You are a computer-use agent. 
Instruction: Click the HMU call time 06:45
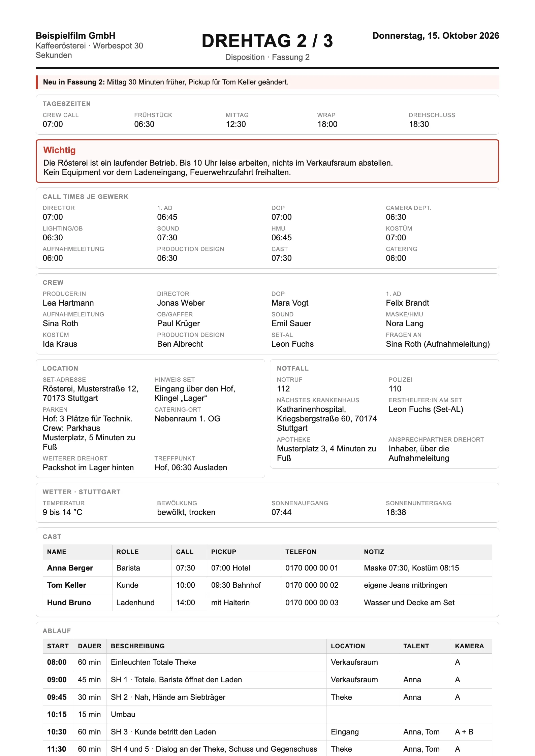click(x=282, y=238)
